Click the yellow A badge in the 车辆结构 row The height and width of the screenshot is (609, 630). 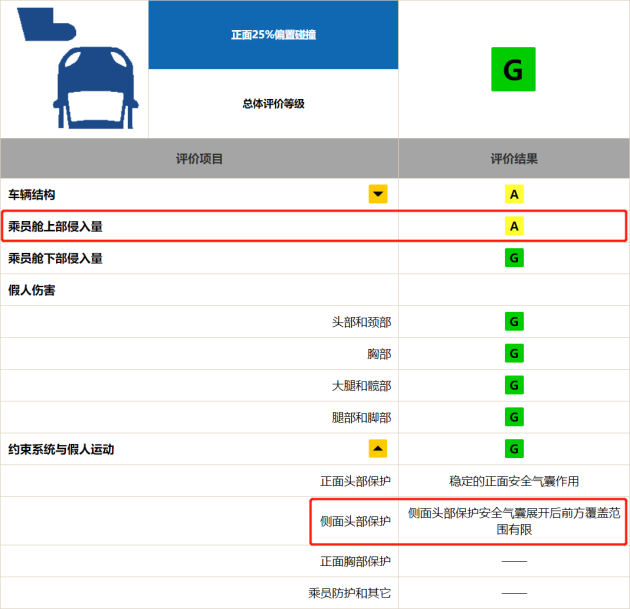click(x=514, y=194)
